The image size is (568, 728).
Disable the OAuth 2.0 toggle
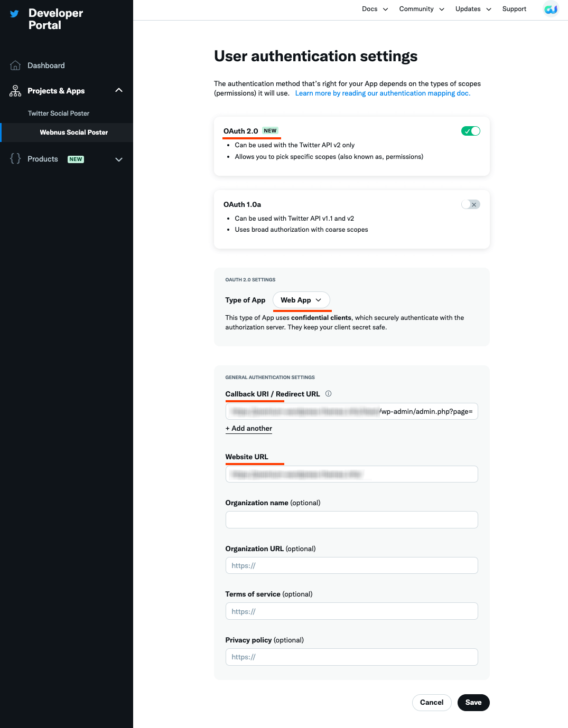coord(471,131)
